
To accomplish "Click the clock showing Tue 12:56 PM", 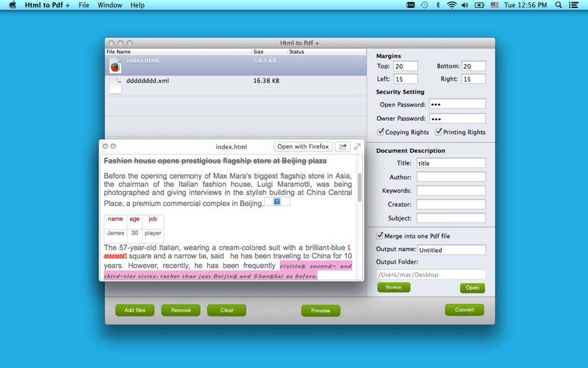I will (526, 5).
